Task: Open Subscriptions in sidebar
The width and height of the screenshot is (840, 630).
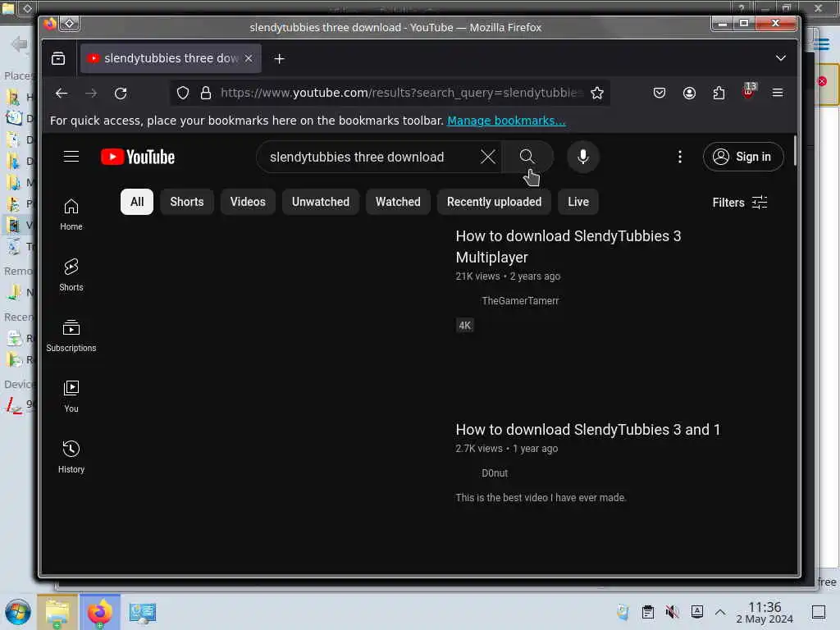Action: pyautogui.click(x=71, y=336)
